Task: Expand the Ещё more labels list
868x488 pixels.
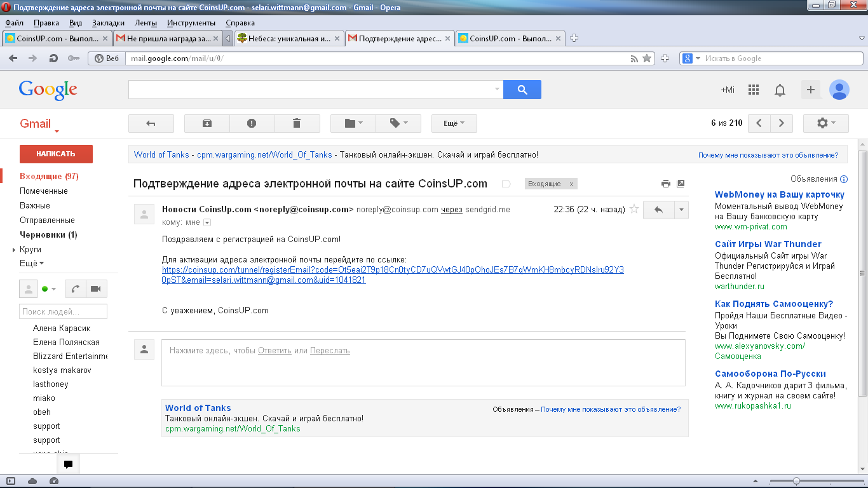Action: click(32, 263)
